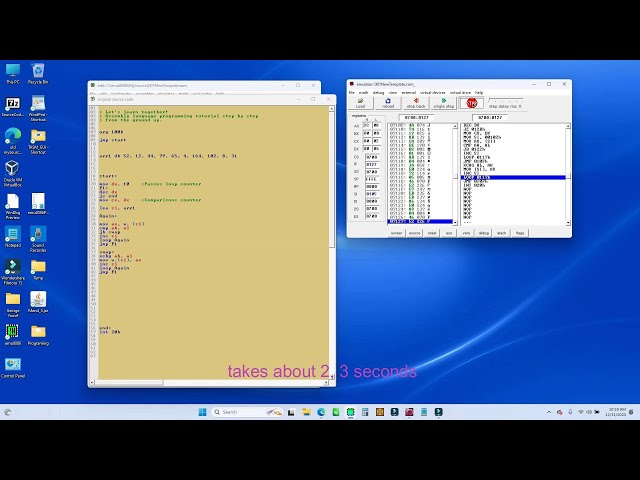The image size is (640, 480).
Task: Click the reload button in the emulator
Action: coord(388,103)
